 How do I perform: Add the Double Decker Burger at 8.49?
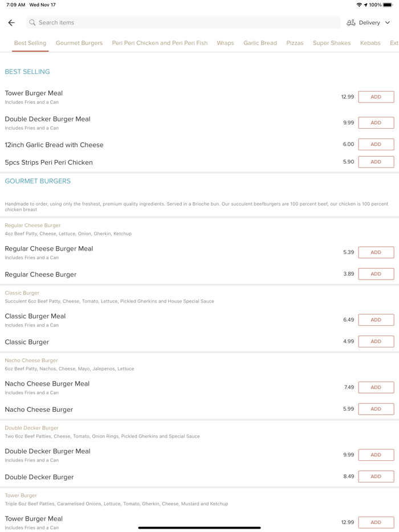(376, 477)
